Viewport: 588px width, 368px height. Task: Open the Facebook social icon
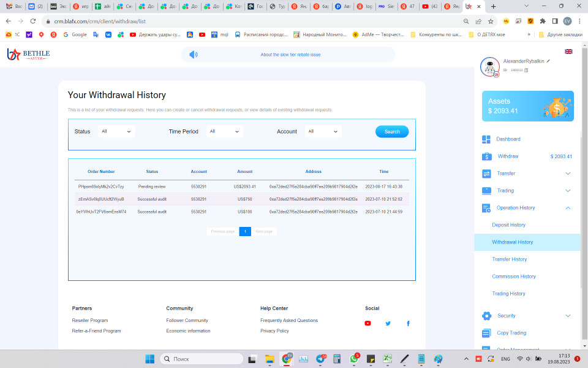[408, 323]
